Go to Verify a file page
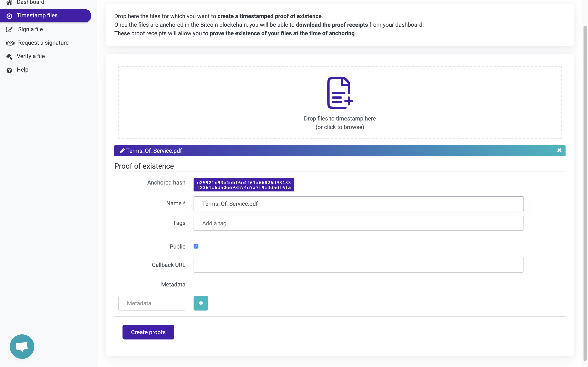 31,56
